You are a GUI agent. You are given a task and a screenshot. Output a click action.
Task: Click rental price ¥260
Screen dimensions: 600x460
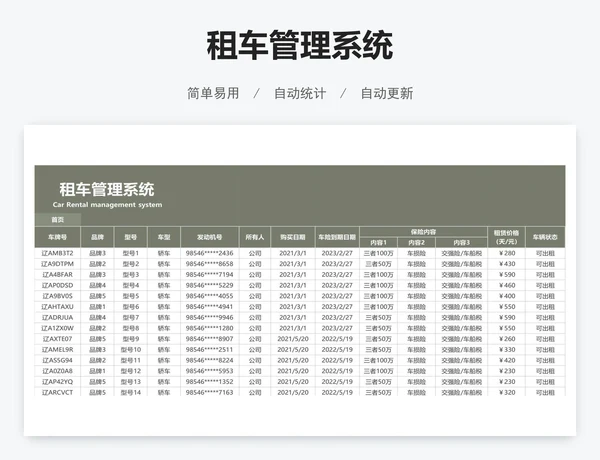click(507, 339)
